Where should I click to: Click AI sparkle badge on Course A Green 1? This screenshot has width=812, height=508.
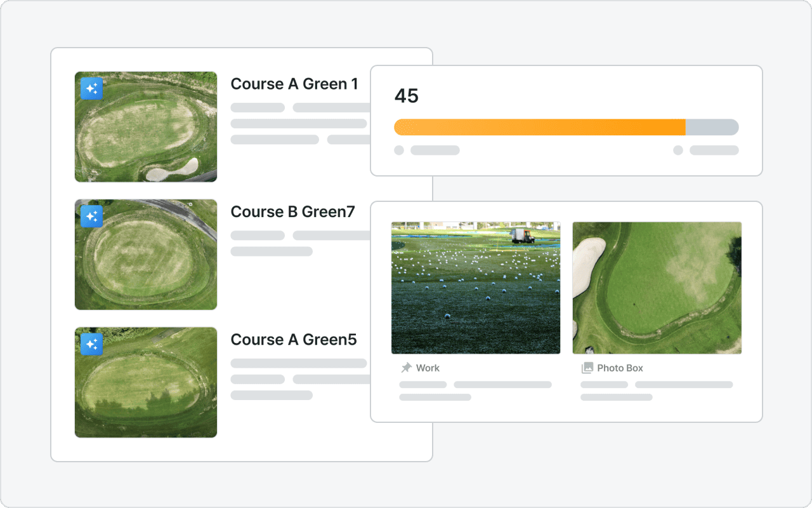tap(91, 89)
